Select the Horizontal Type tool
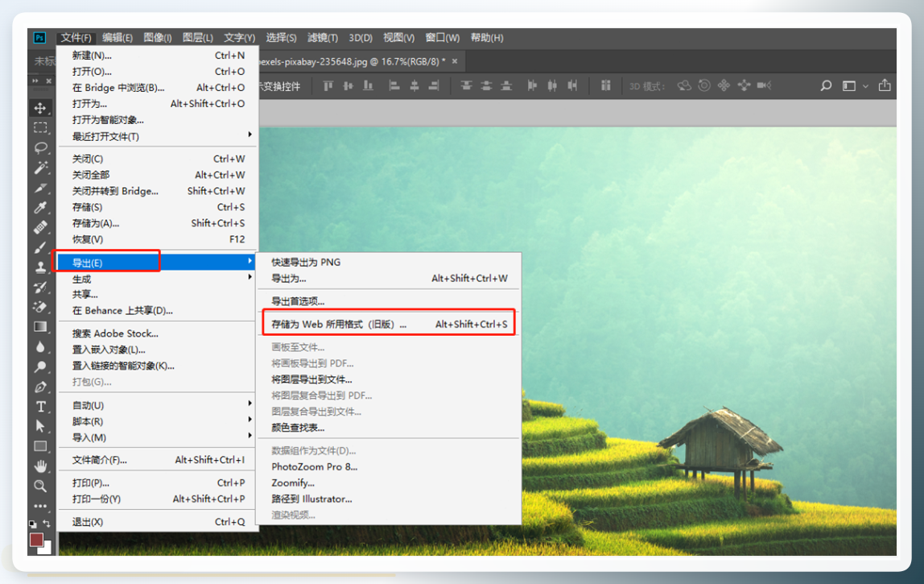 [40, 407]
